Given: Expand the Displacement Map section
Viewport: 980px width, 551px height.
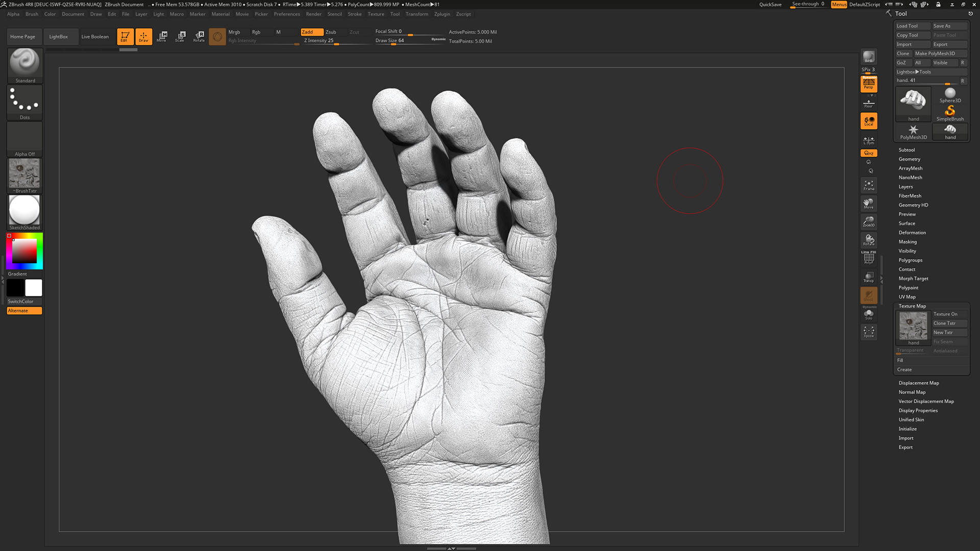Looking at the screenshot, I should 918,383.
